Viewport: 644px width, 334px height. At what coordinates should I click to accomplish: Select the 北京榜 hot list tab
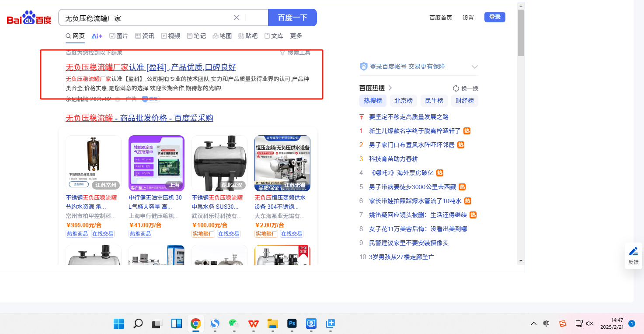pos(404,101)
